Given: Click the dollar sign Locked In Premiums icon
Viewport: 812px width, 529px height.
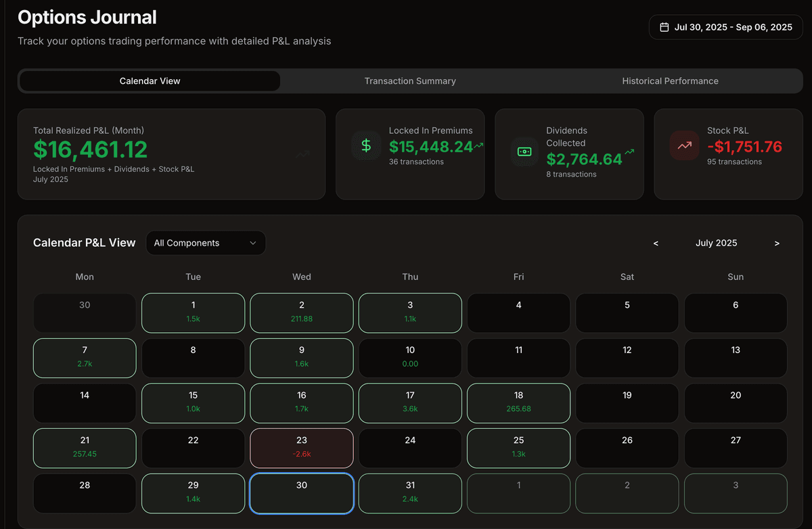Looking at the screenshot, I should coord(366,145).
